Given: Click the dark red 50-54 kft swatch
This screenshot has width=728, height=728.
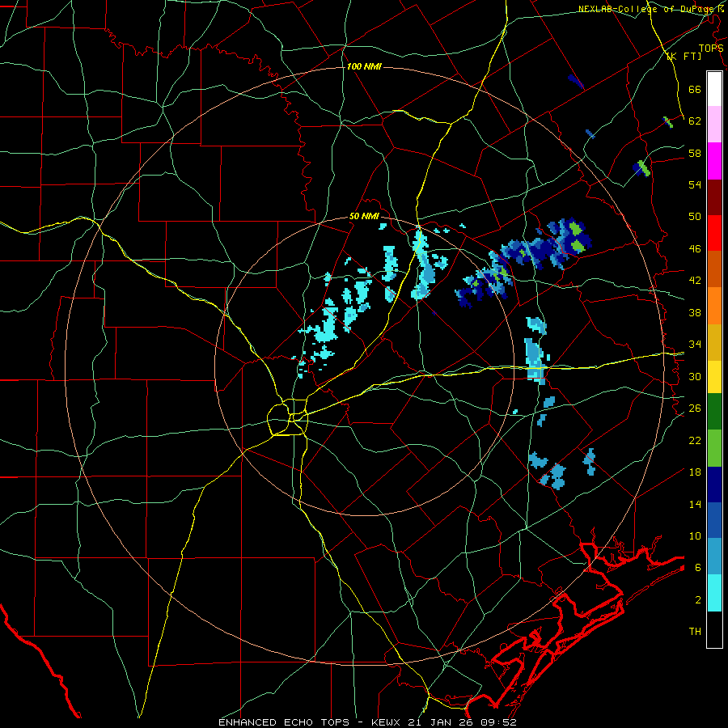Looking at the screenshot, I should (714, 197).
